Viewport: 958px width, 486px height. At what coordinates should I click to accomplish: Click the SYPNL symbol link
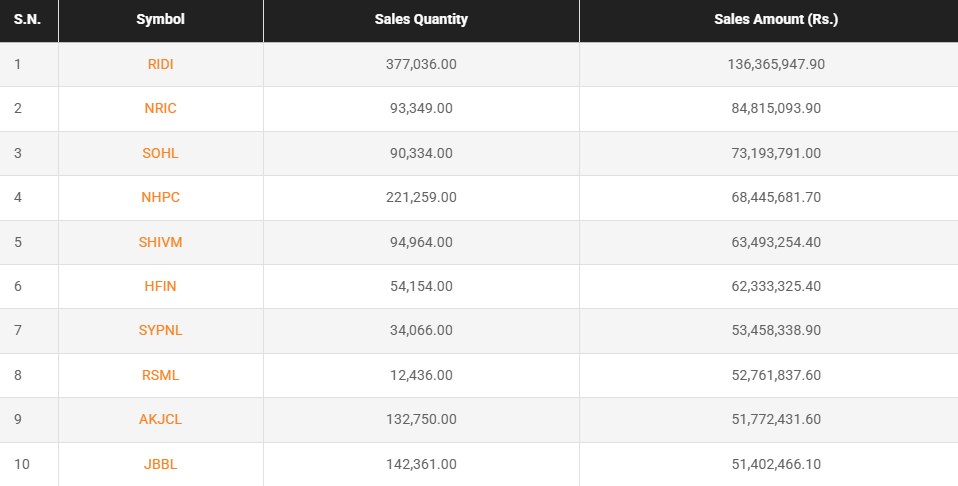160,330
